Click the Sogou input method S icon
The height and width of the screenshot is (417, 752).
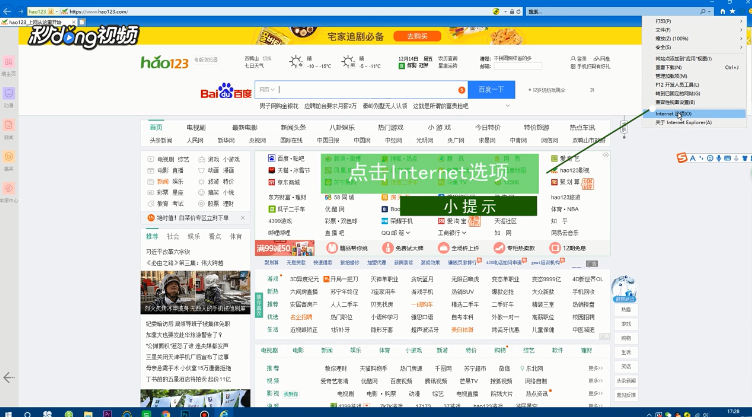point(682,158)
